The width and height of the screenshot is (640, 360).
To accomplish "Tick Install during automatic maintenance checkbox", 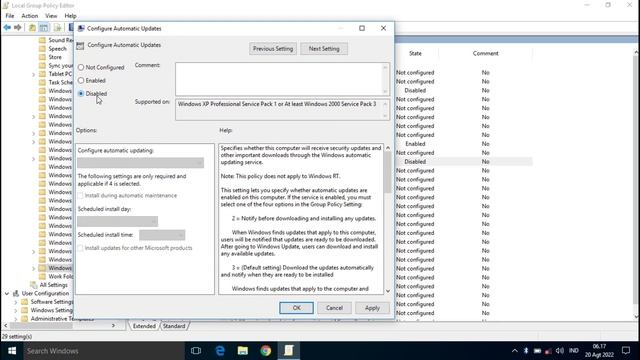I will 80,196.
